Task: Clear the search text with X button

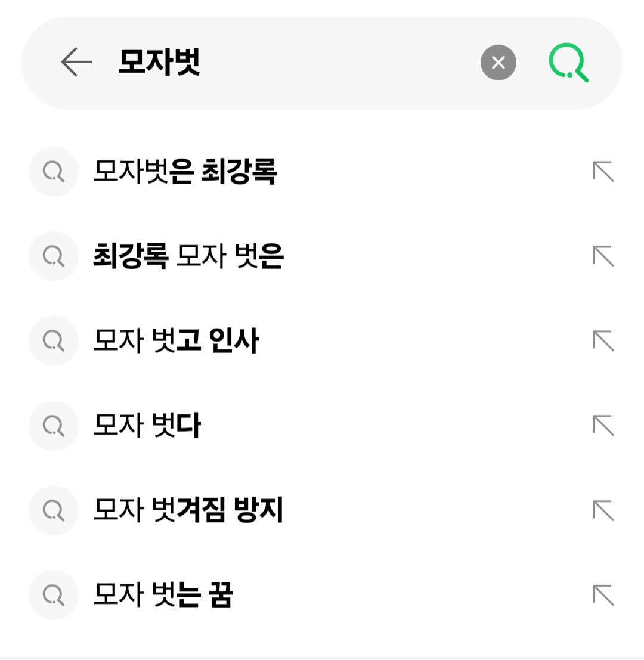Action: tap(498, 62)
